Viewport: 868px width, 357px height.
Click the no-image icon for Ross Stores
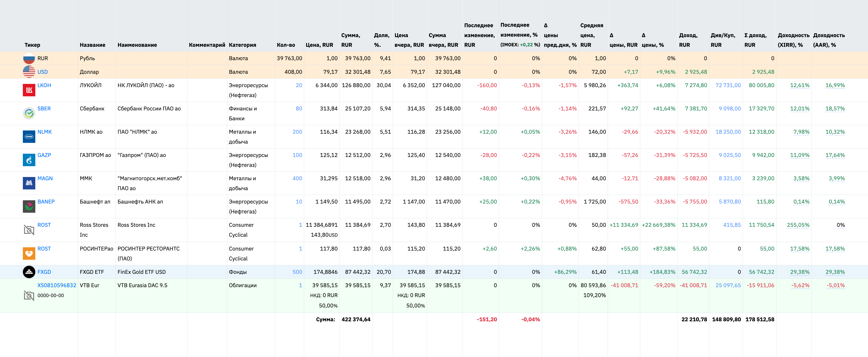coord(29,230)
